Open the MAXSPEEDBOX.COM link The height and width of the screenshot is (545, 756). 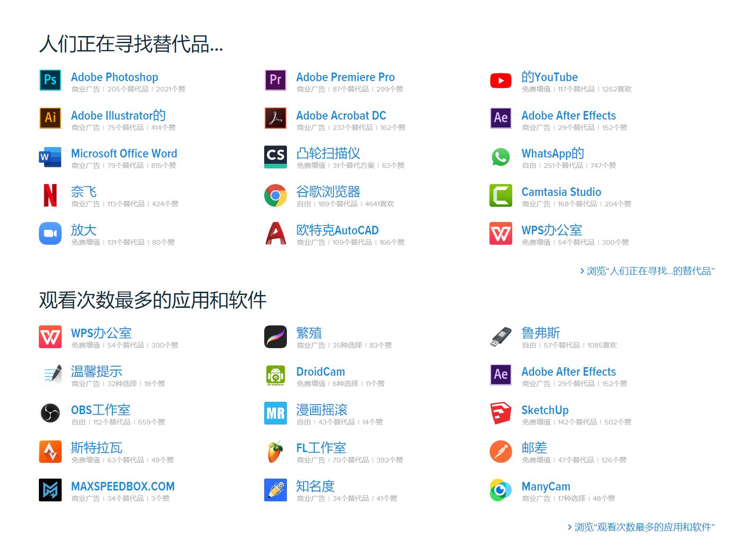[123, 486]
